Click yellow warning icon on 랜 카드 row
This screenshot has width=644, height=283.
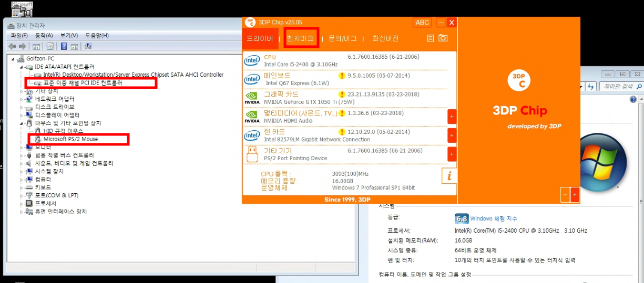coord(342,132)
